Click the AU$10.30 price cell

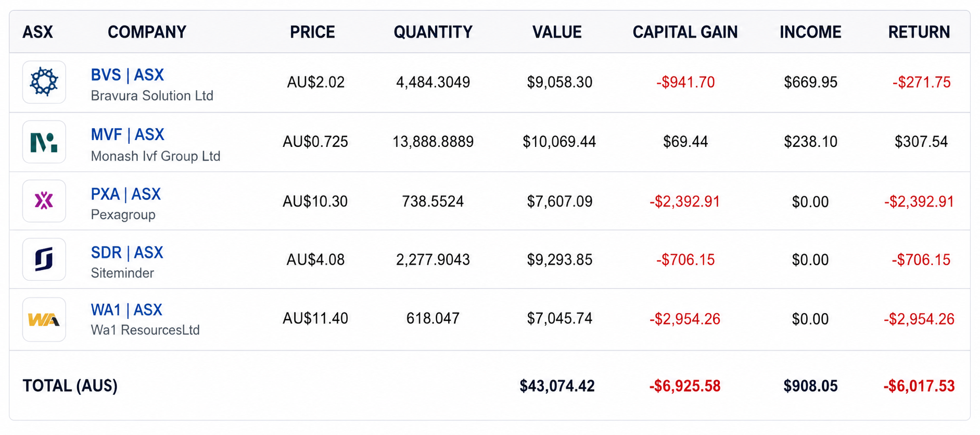(x=315, y=202)
